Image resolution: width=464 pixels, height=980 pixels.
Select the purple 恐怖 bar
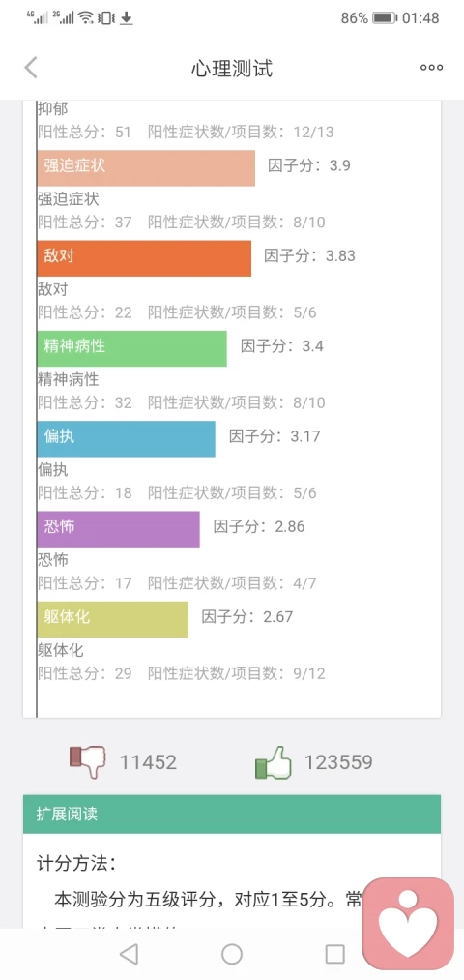click(119, 529)
